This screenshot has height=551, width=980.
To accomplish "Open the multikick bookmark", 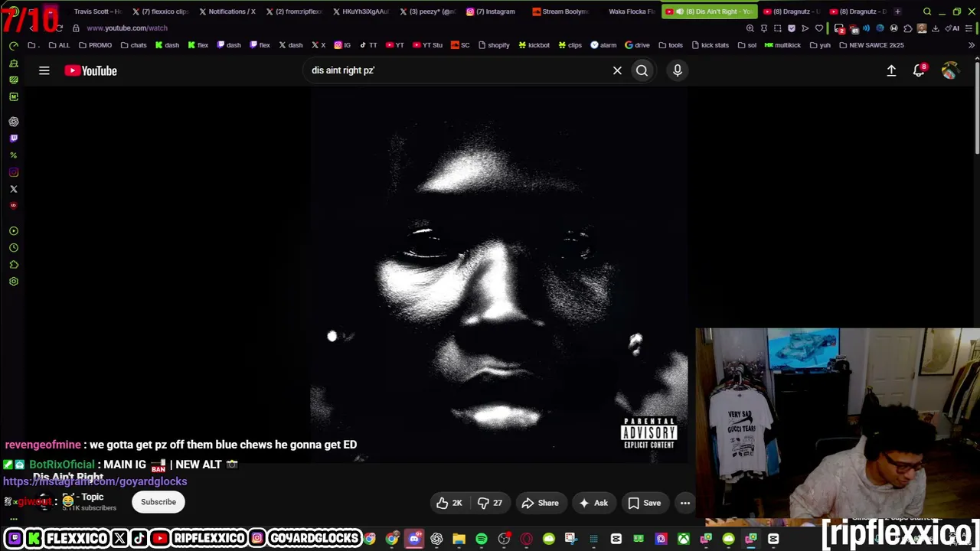I will (x=782, y=45).
